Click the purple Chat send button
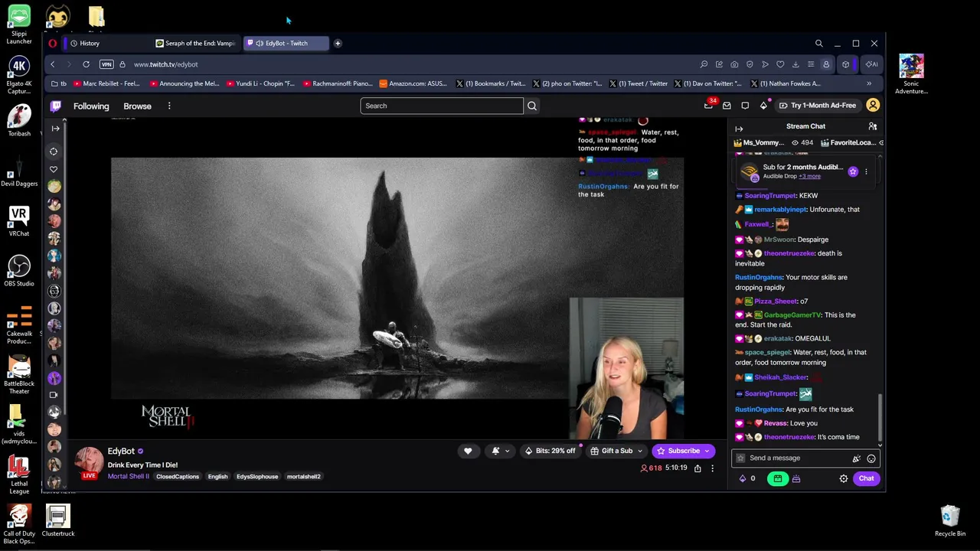 click(x=866, y=478)
